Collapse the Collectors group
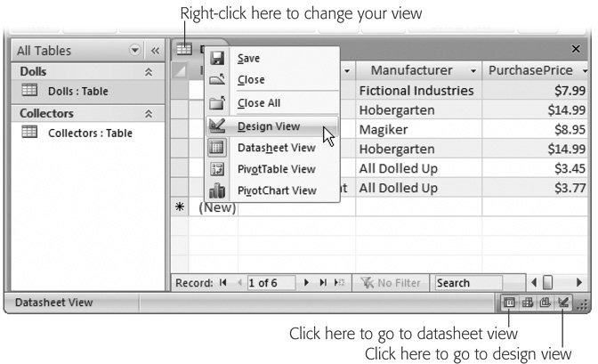The image size is (598, 364). coord(149,114)
